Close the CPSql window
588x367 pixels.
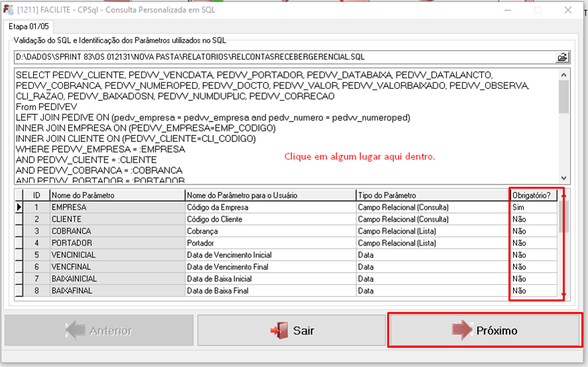[568, 10]
